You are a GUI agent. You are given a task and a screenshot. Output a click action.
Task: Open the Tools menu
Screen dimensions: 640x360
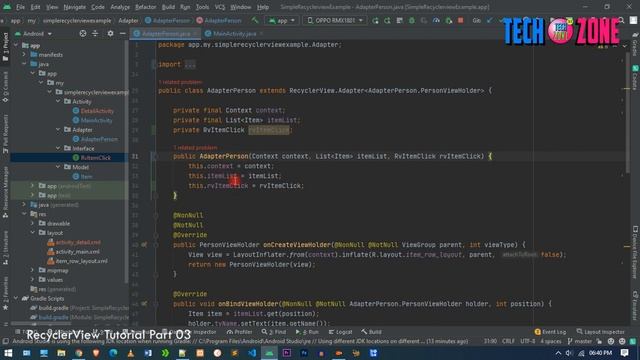tap(202, 7)
